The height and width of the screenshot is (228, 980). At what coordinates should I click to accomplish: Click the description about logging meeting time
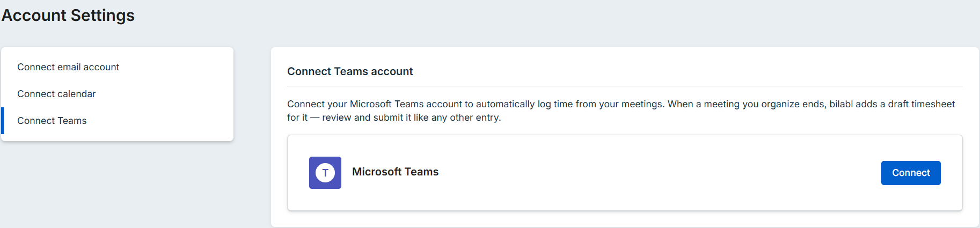pos(621,111)
